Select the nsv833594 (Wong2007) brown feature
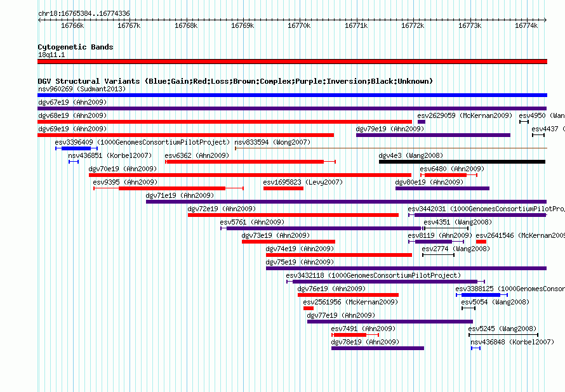The height and width of the screenshot is (392, 565). point(391,148)
